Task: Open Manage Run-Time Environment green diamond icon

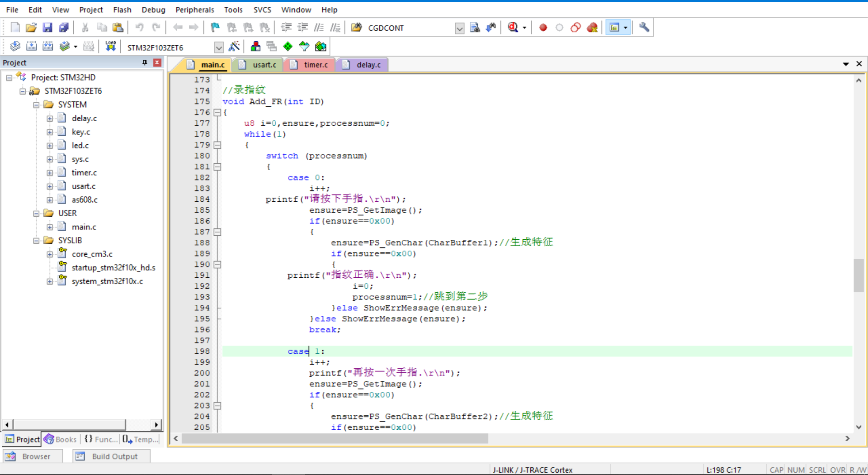Action: click(288, 46)
